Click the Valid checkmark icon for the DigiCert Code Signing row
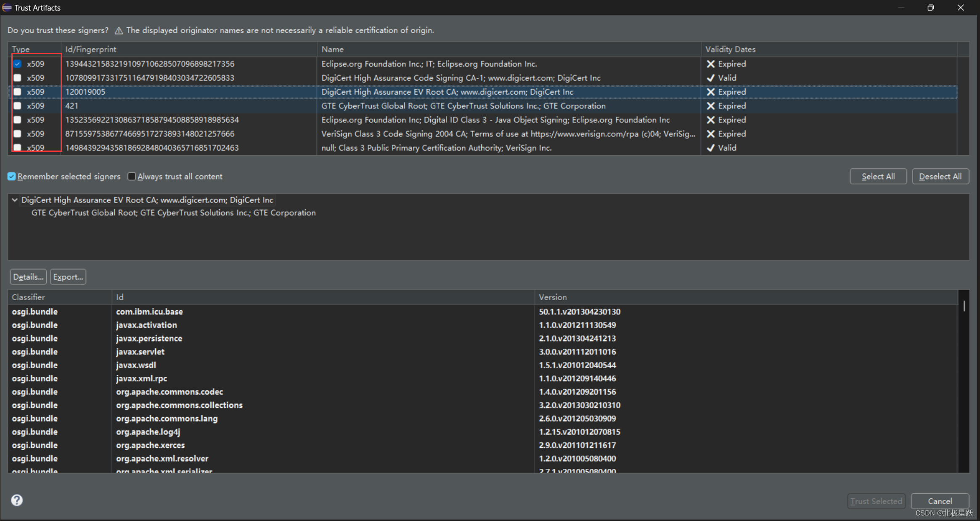 [x=710, y=78]
